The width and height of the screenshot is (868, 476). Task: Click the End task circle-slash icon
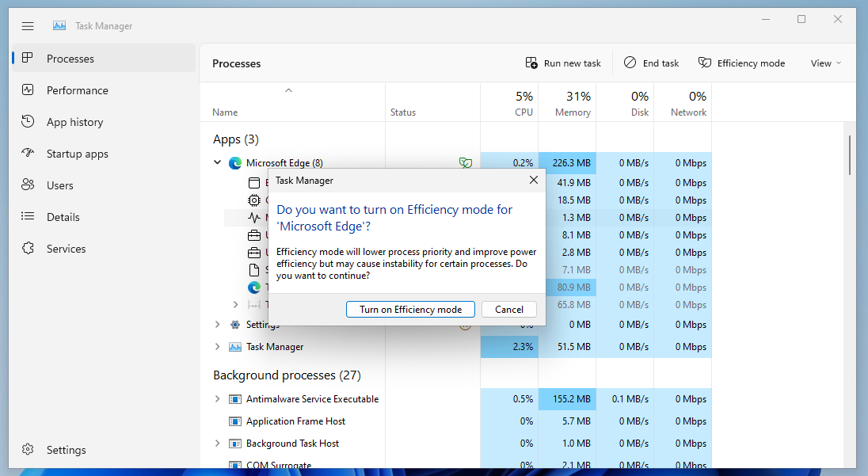[x=630, y=63]
